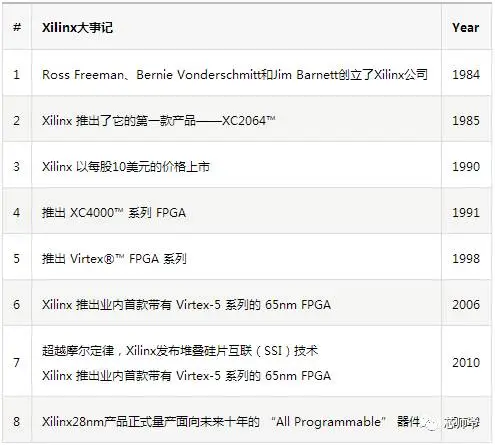Click the year 1985 cell
The width and height of the screenshot is (495, 445).
pos(466,119)
